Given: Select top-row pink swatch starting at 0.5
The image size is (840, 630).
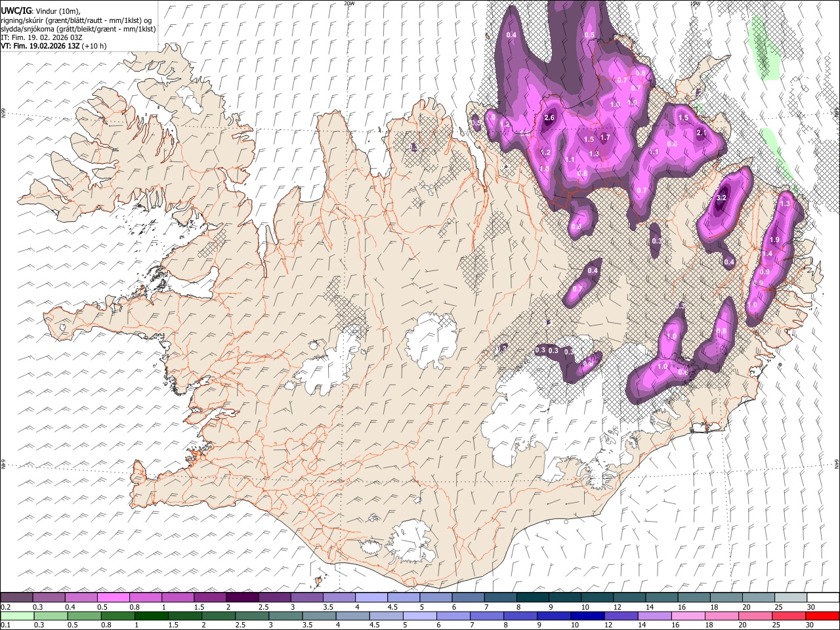Looking at the screenshot, I should [x=113, y=597].
